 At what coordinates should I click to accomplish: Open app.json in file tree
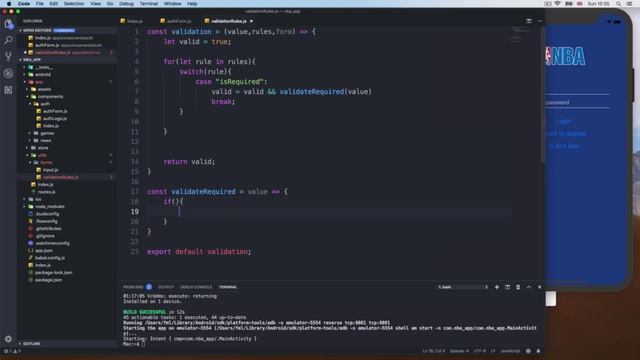coord(44,251)
